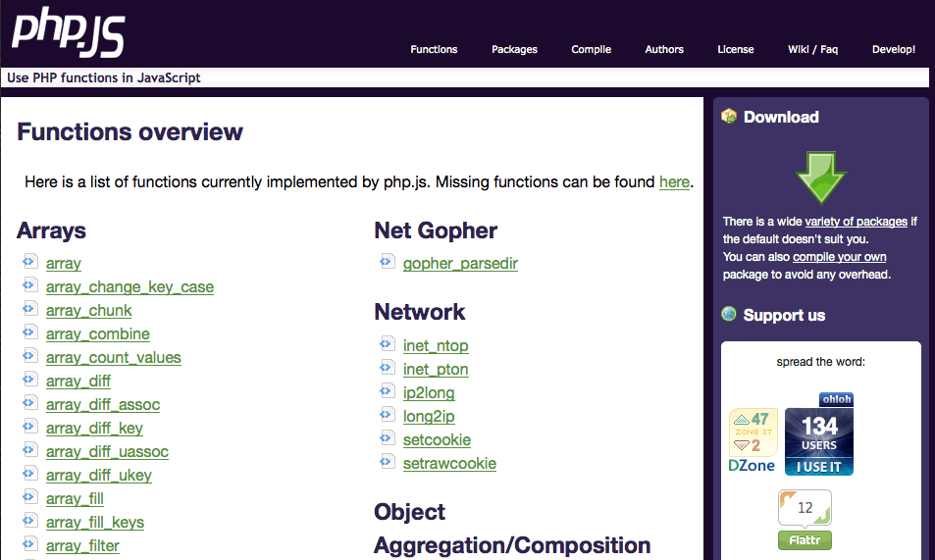Select Wiki / Faq in navigation
The image size is (935, 560).
[812, 49]
